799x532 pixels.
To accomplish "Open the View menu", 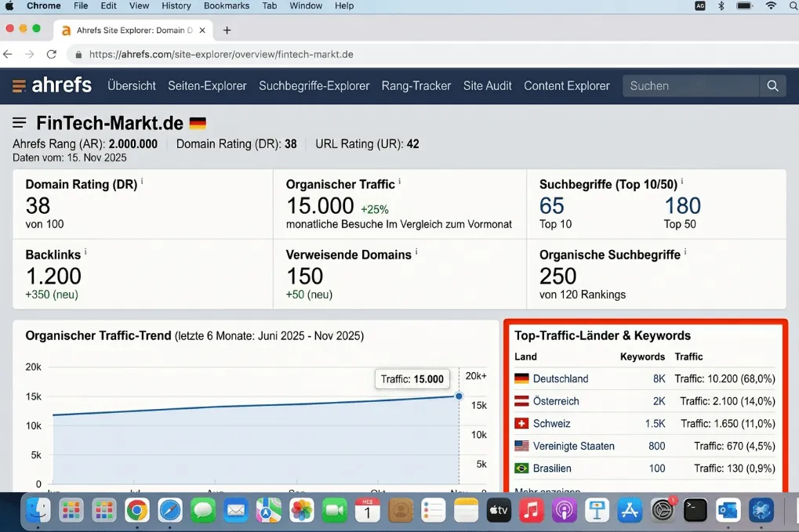I will 139,5.
